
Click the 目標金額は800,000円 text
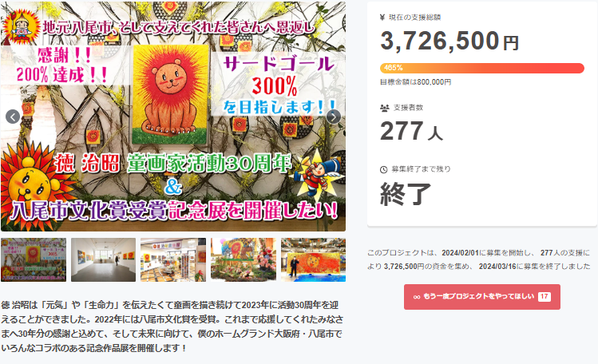416,82
